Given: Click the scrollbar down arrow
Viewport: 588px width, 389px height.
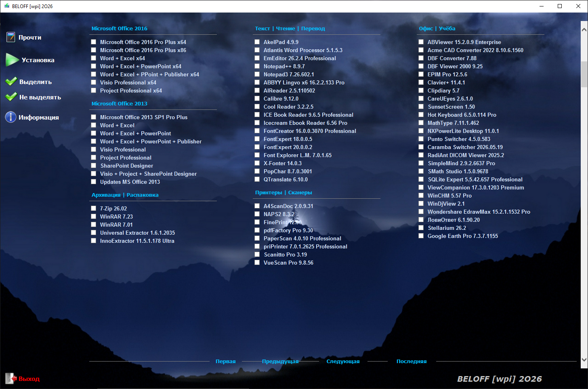Looking at the screenshot, I should (x=584, y=360).
